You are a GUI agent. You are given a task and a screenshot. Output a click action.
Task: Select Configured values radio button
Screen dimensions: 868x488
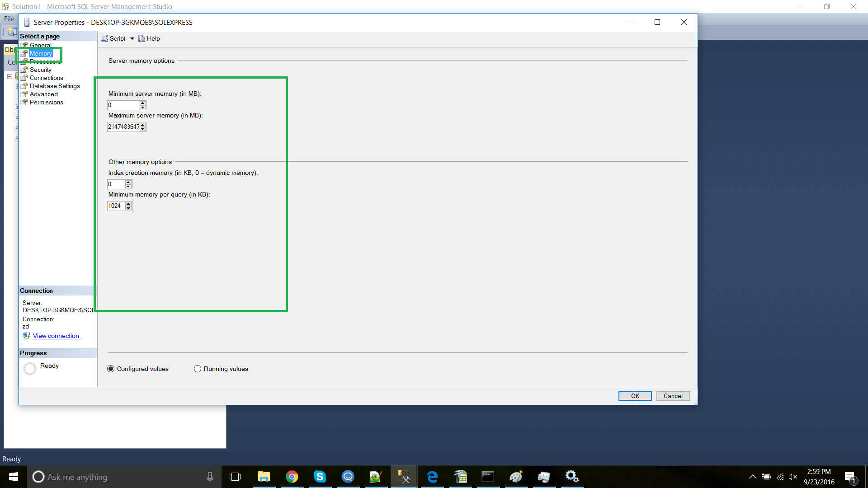click(111, 369)
